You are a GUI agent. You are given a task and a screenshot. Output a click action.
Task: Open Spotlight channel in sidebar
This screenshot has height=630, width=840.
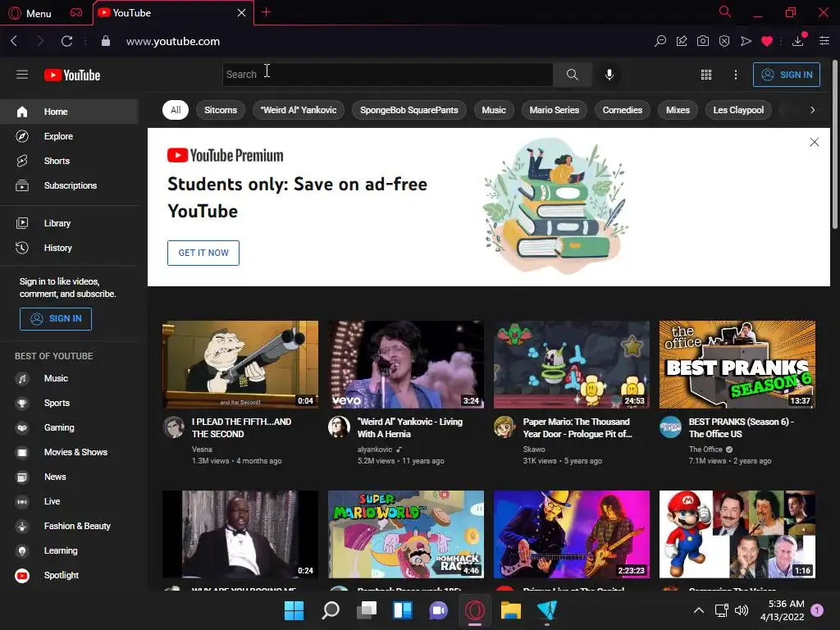click(x=69, y=575)
